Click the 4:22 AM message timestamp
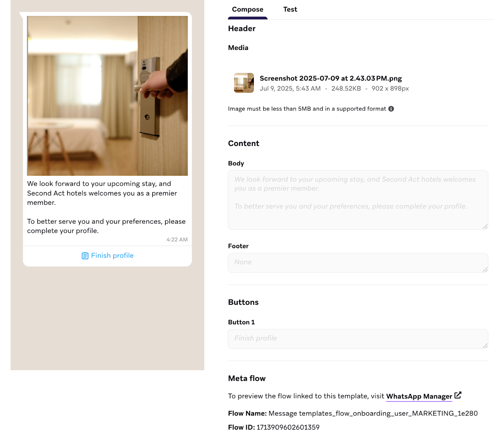 click(x=177, y=240)
